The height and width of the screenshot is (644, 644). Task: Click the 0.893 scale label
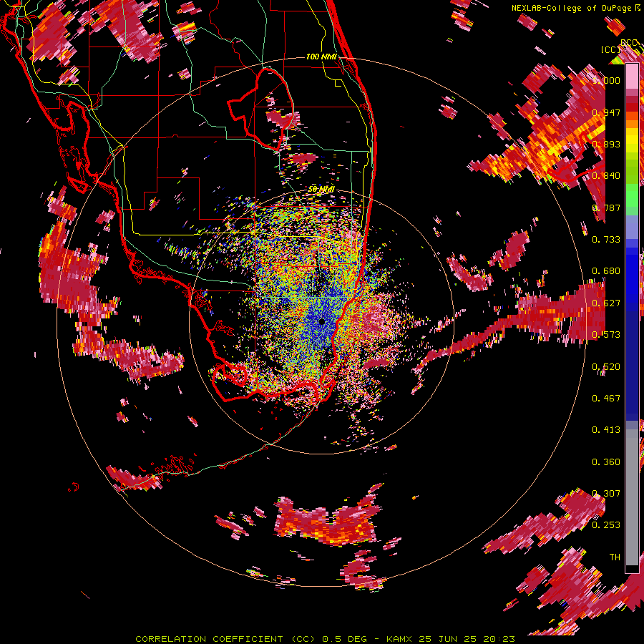[606, 144]
